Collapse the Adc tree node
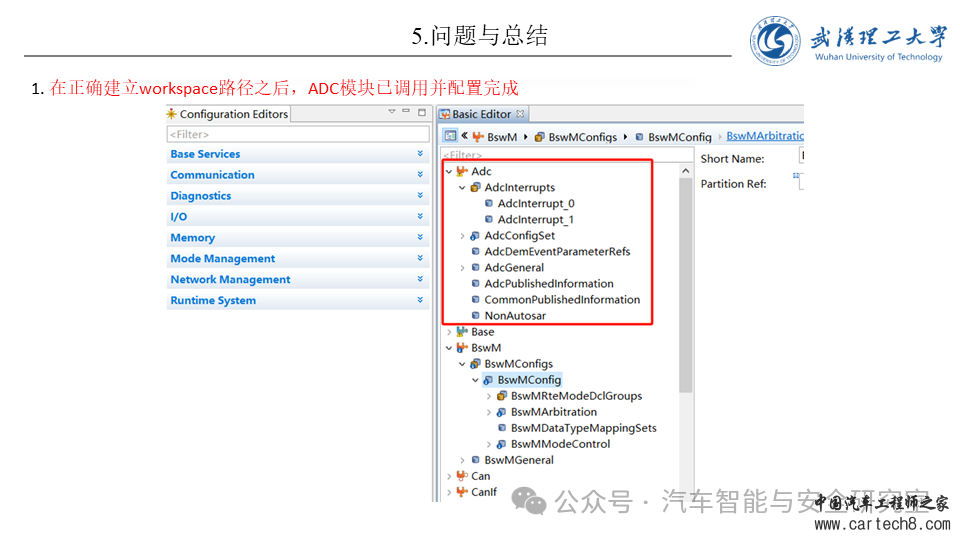Screen dimensions: 960x540 (x=449, y=171)
